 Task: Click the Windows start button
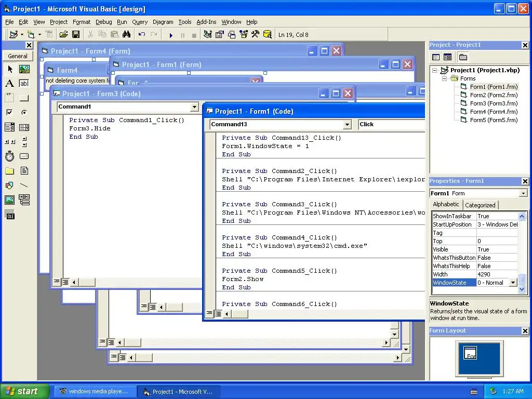tap(24, 391)
